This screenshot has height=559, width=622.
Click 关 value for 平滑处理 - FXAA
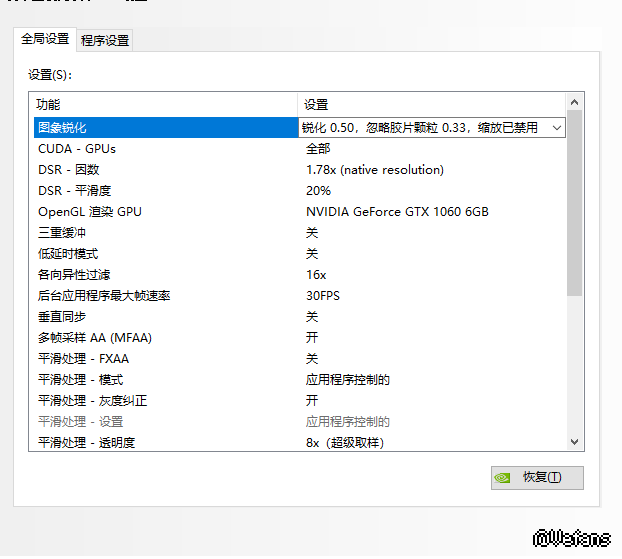(312, 359)
